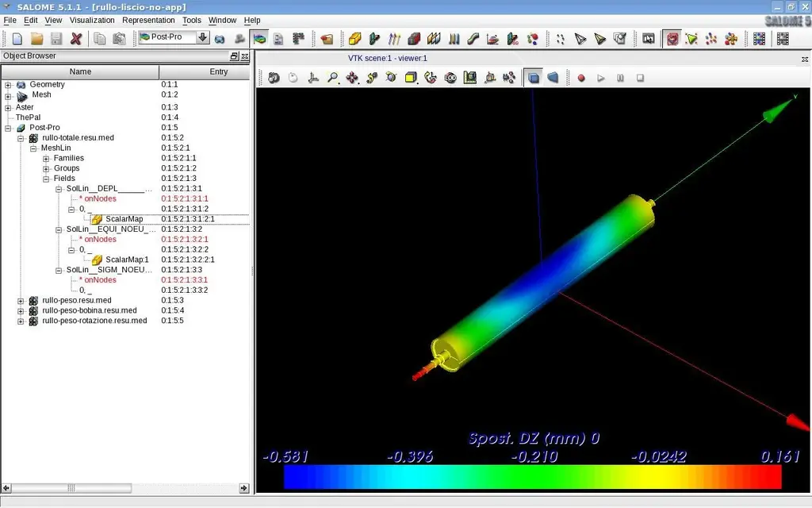Click the Play recording button
Screen dimensions: 812x508
(601, 78)
